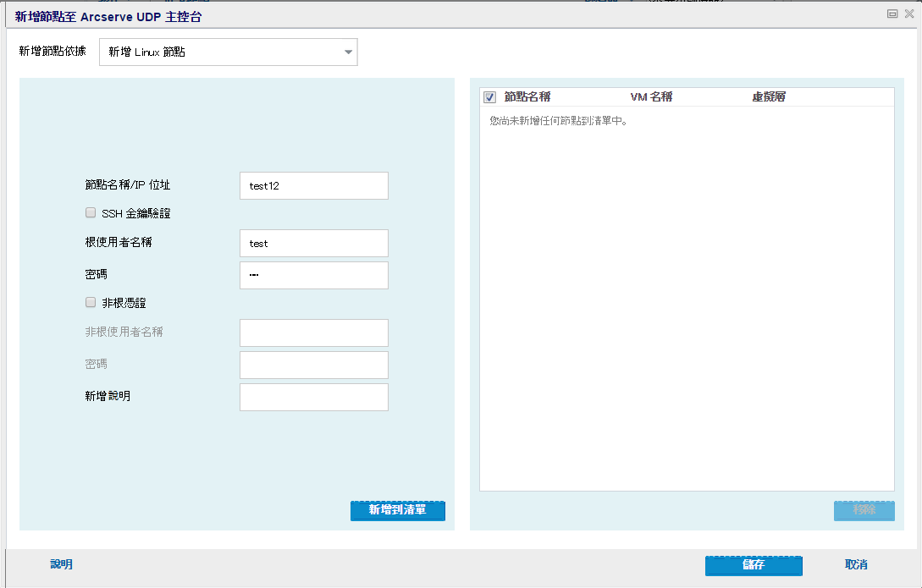Click the 新增說明 label
This screenshot has height=588, width=922.
(x=108, y=396)
